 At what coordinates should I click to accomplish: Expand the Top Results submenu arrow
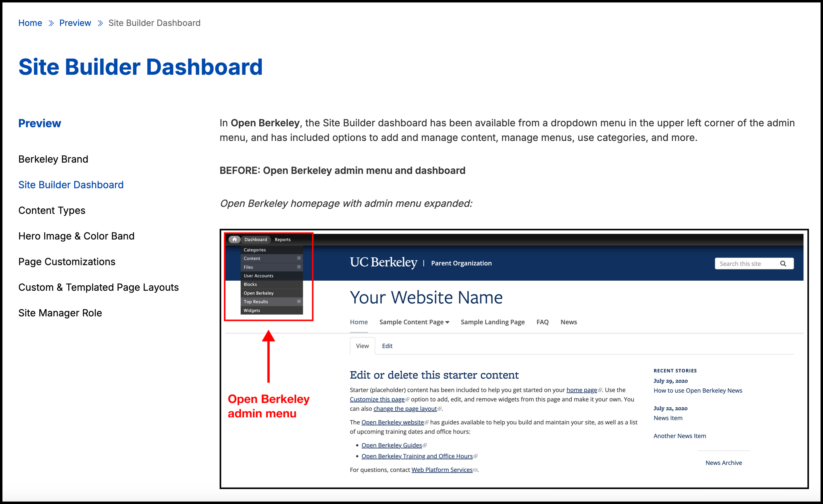[299, 301]
